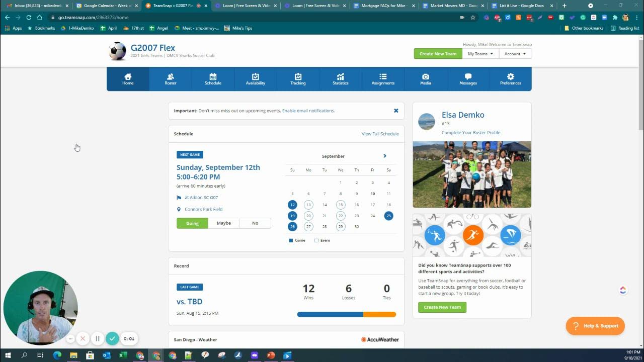644x362 pixels.
Task: Click Enable email notifications link
Action: [x=308, y=111]
